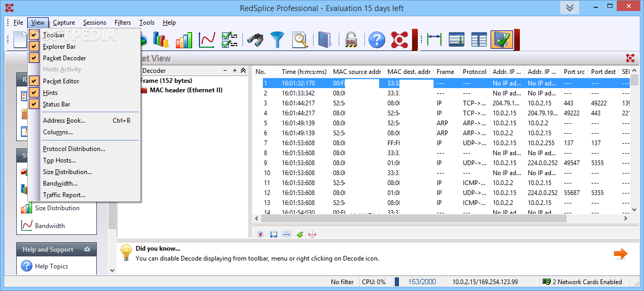Click the green up arrow packet editor icon
Viewport: 644px width, 291px height.
tap(299, 234)
